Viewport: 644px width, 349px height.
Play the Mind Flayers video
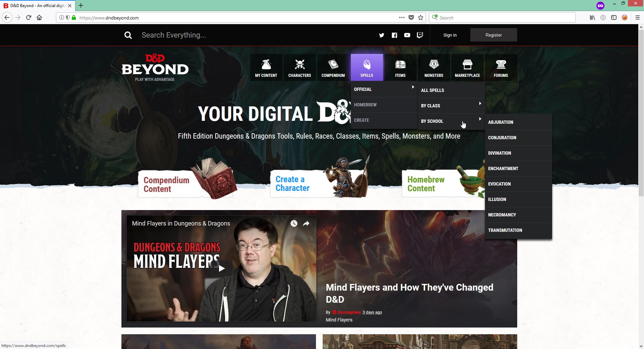coord(221,268)
